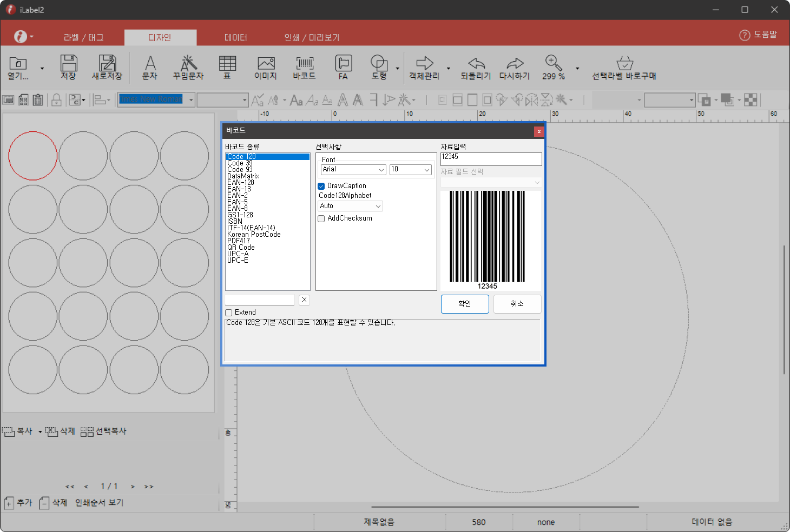Click the barcode type search field
The width and height of the screenshot is (790, 532).
(260, 300)
